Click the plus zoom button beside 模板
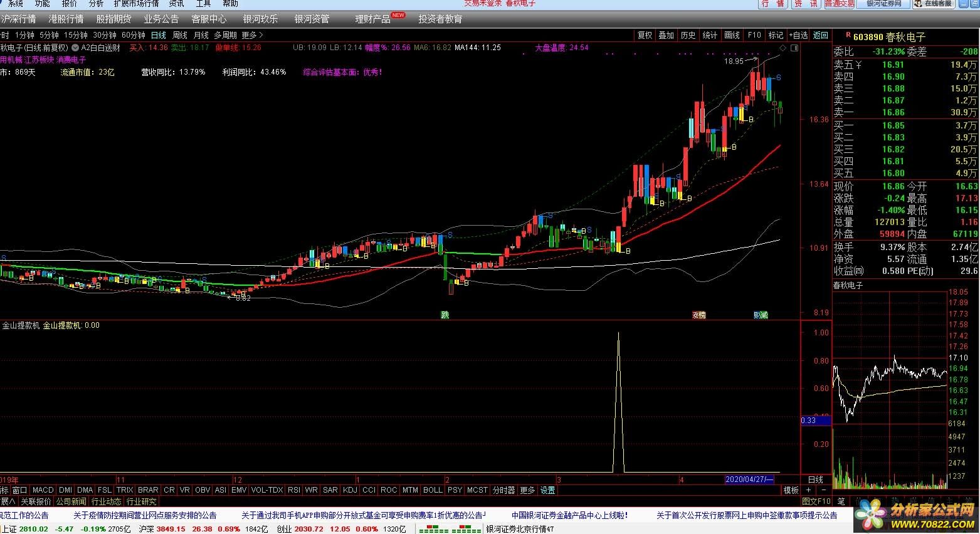 [x=808, y=490]
